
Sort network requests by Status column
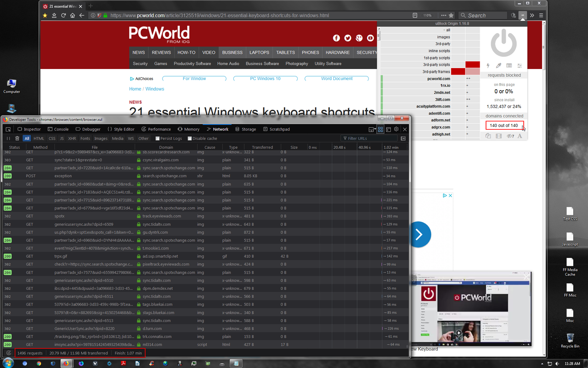(x=15, y=147)
